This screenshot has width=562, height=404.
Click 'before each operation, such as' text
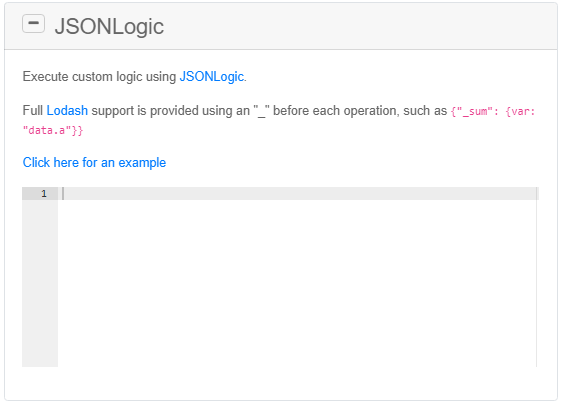tap(360, 110)
